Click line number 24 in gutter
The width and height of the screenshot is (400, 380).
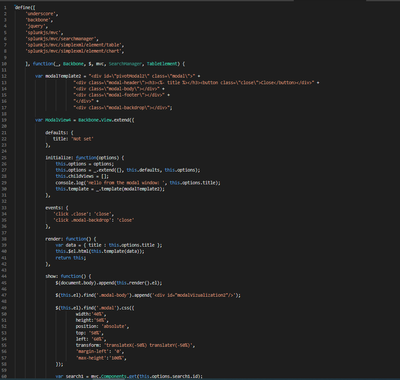tap(4, 151)
